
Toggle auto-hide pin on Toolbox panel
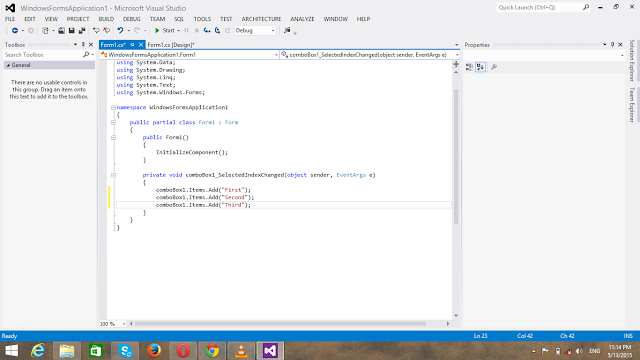point(83,44)
